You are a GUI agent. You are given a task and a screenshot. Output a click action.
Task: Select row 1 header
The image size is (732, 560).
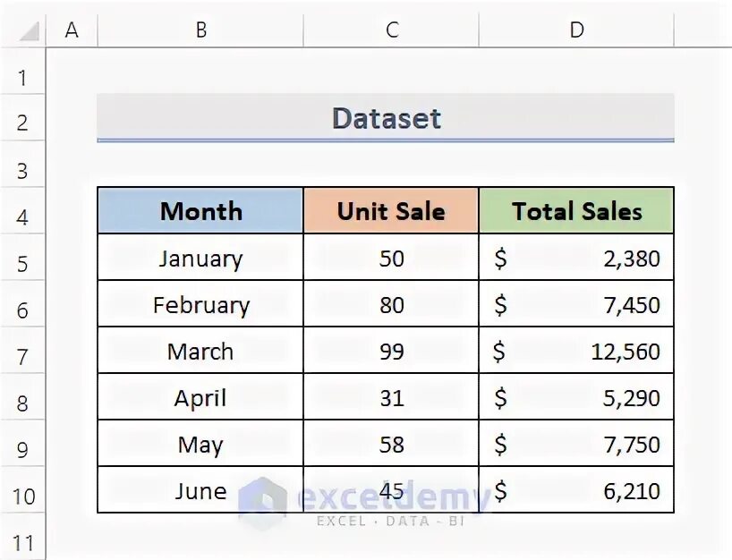tap(22, 78)
